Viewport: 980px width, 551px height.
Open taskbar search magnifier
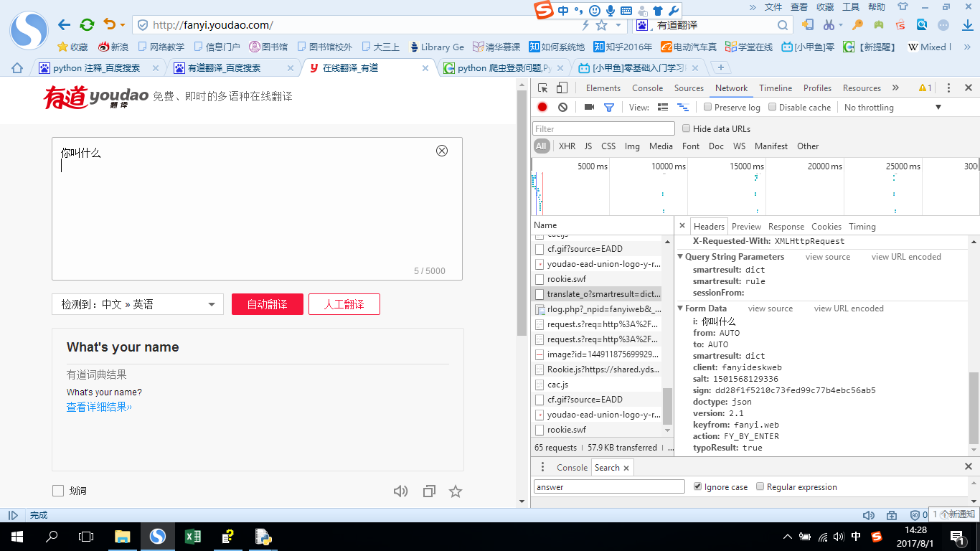(x=52, y=536)
